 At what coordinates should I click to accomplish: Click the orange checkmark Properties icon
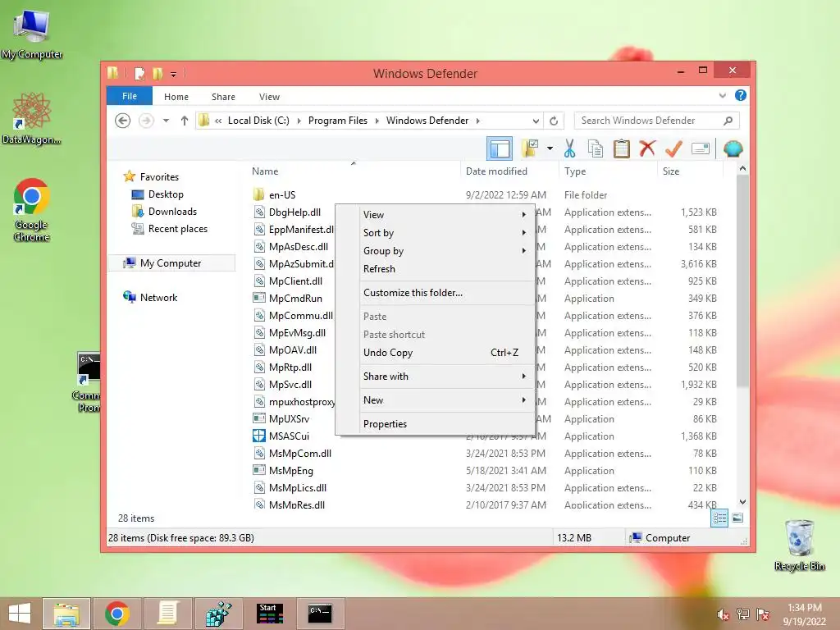tap(673, 148)
